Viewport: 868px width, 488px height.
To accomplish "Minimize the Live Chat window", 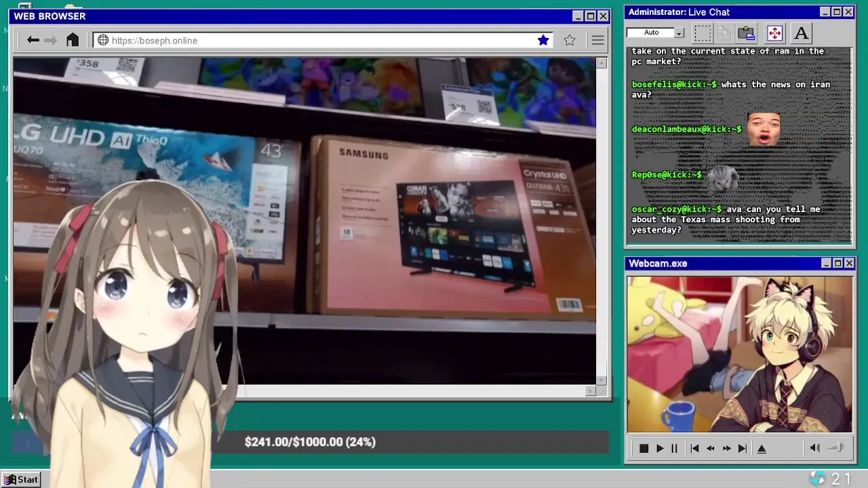I will coord(825,12).
